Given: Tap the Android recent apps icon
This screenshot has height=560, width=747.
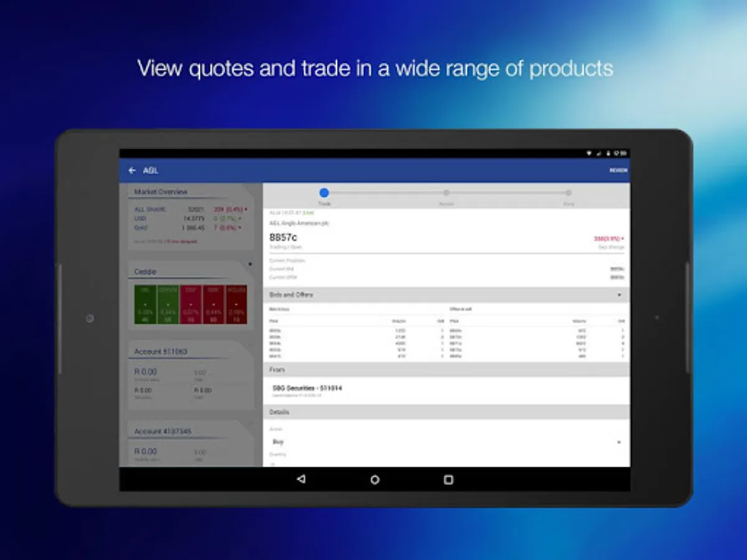Looking at the screenshot, I should pyautogui.click(x=448, y=480).
